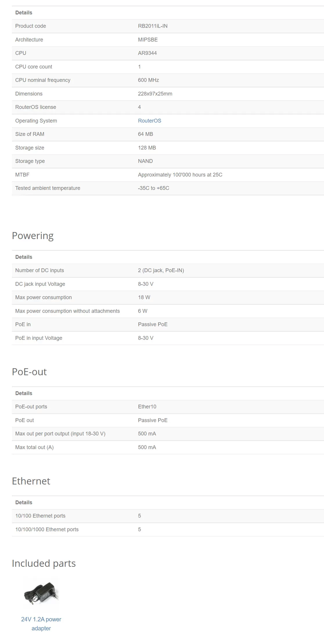Click the MTBF row value text
Screen dimensions: 324x644
[180, 175]
